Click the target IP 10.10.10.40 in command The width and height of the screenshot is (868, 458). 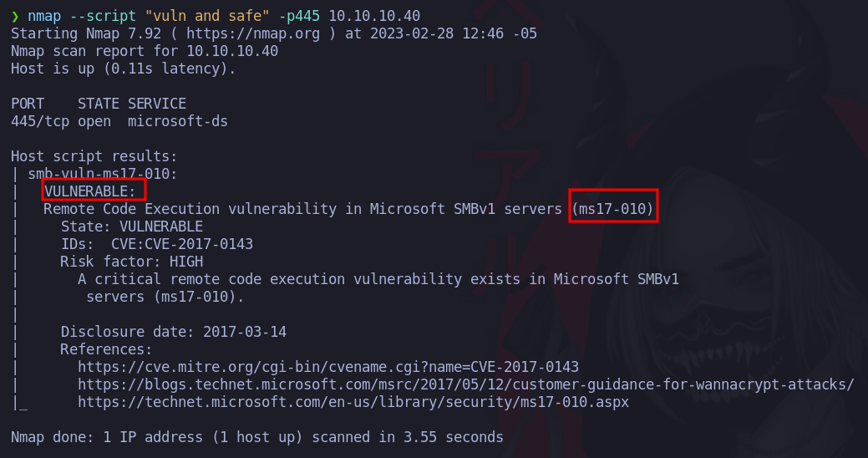click(x=374, y=16)
